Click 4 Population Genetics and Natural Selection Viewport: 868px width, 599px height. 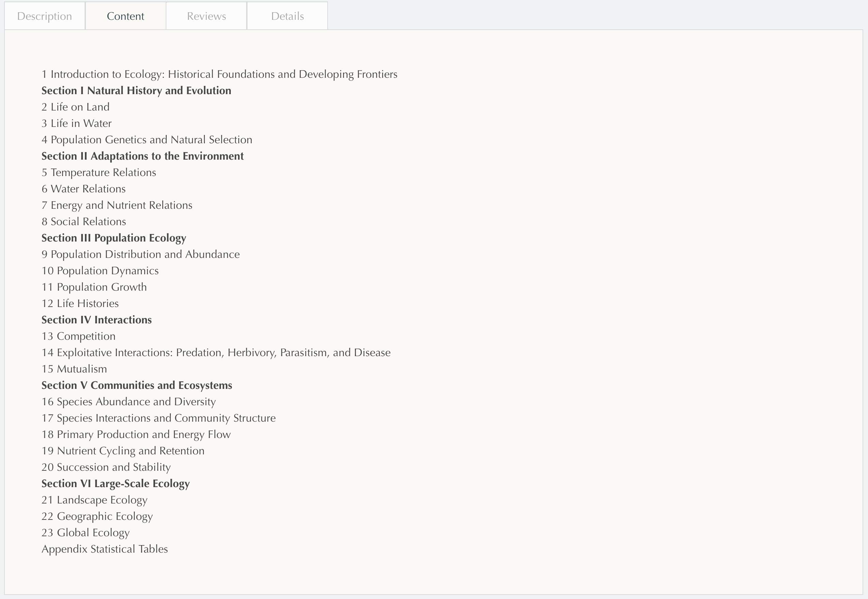pyautogui.click(x=147, y=140)
